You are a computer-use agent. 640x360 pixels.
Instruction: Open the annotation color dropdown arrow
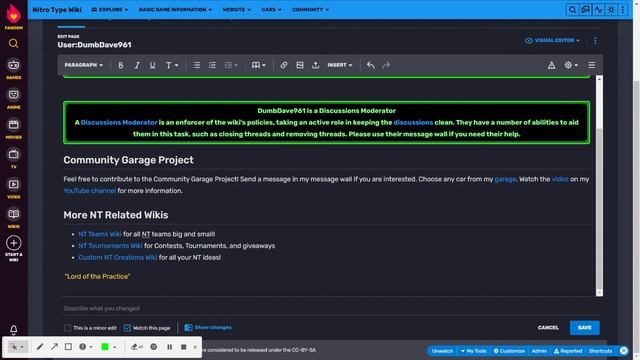point(115,347)
